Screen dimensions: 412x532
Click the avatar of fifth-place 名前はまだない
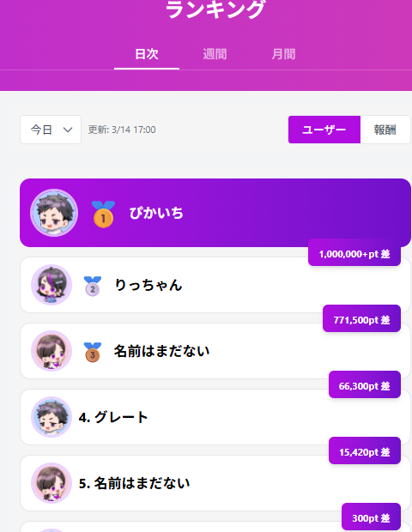51,483
